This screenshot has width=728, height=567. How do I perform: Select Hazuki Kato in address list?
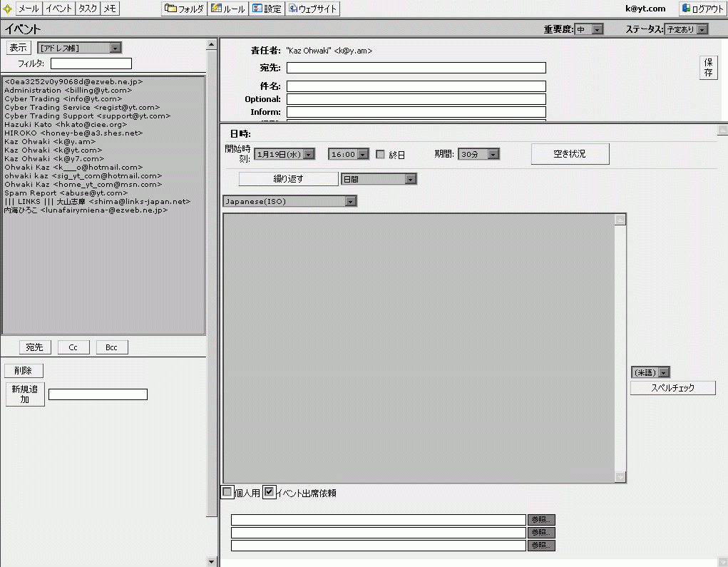tap(66, 125)
